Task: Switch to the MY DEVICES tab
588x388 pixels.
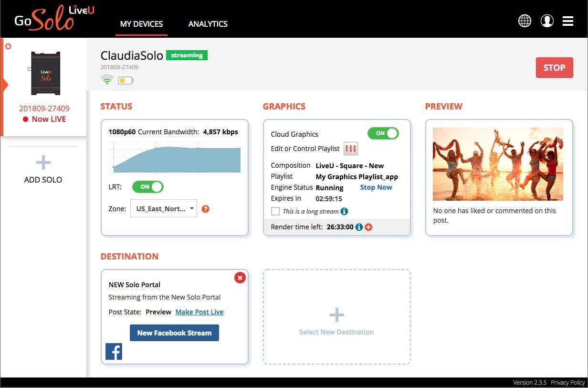Action: (x=141, y=24)
